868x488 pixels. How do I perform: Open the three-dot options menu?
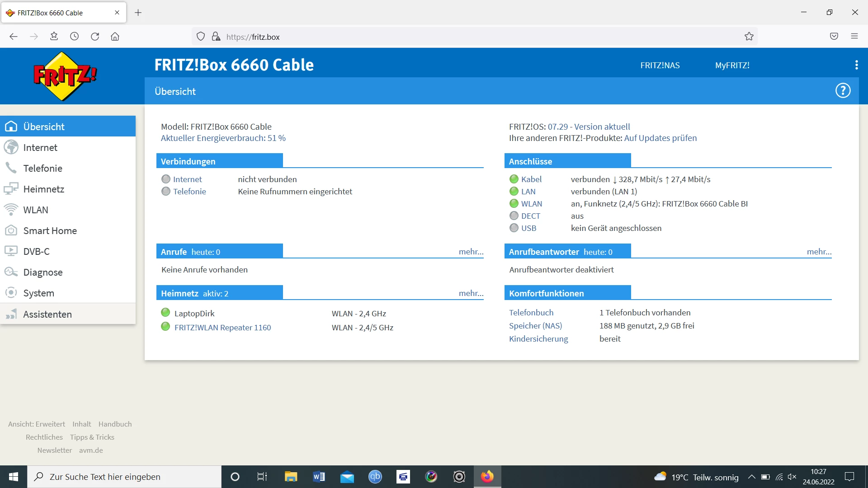tap(856, 65)
